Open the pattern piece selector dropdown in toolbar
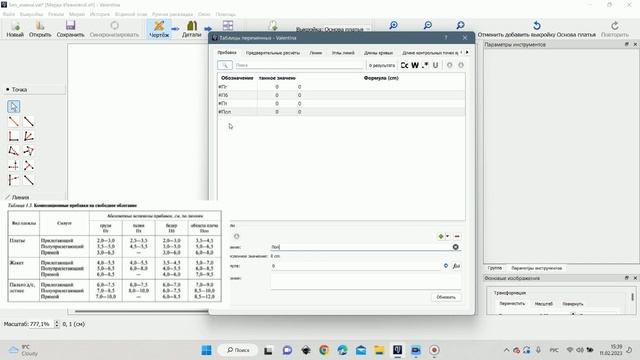The width and height of the screenshot is (640, 360). point(332,29)
